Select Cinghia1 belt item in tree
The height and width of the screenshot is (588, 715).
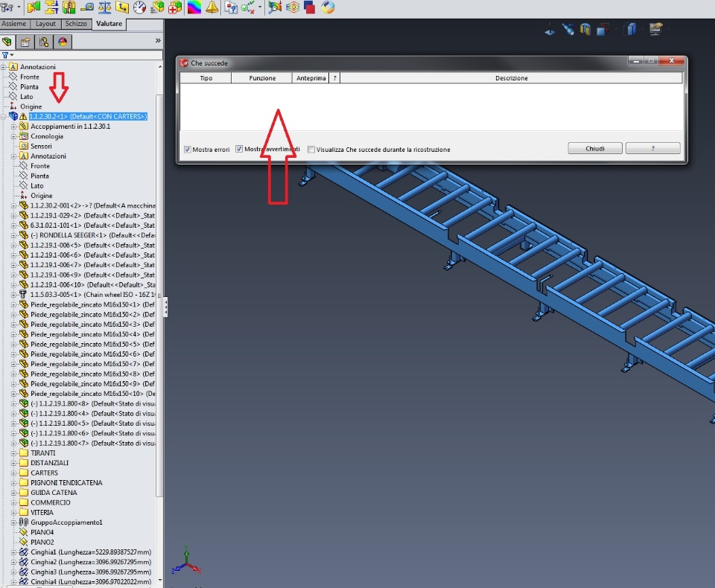pyautogui.click(x=91, y=552)
